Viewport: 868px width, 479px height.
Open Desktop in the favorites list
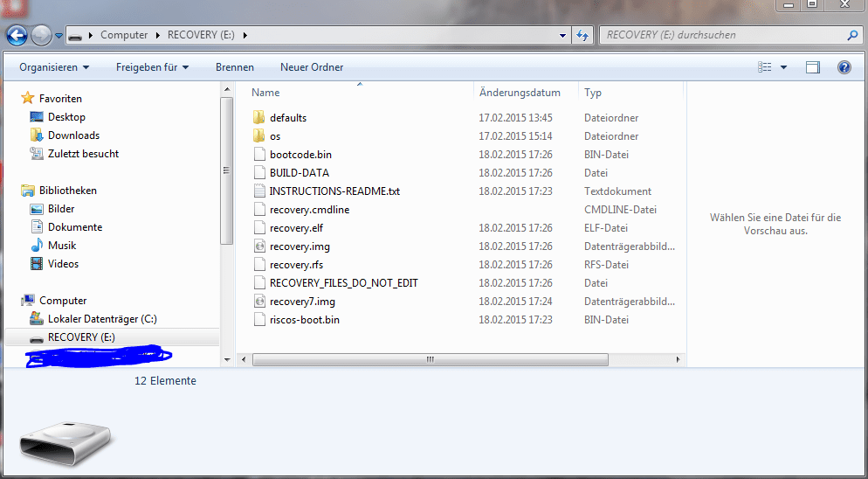tap(66, 117)
